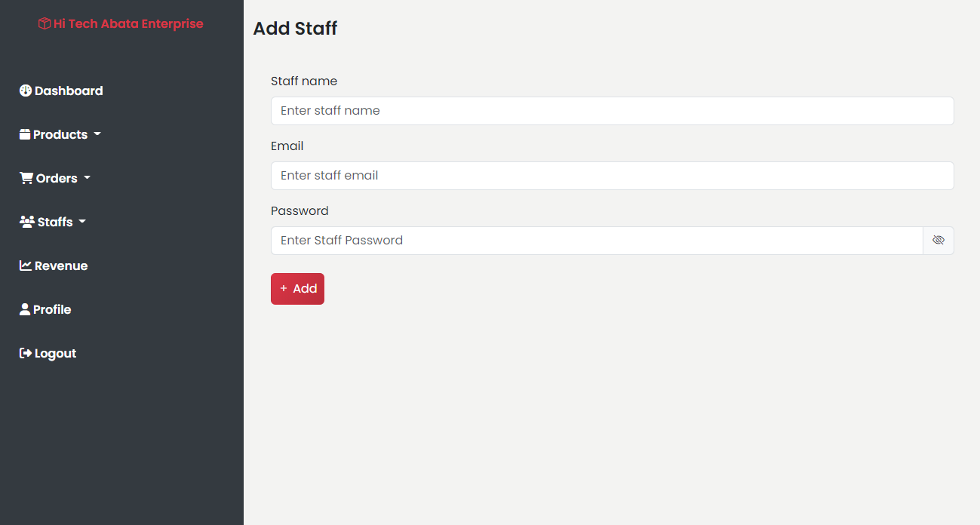Click the Logout arrow icon
The width and height of the screenshot is (980, 525).
point(26,353)
